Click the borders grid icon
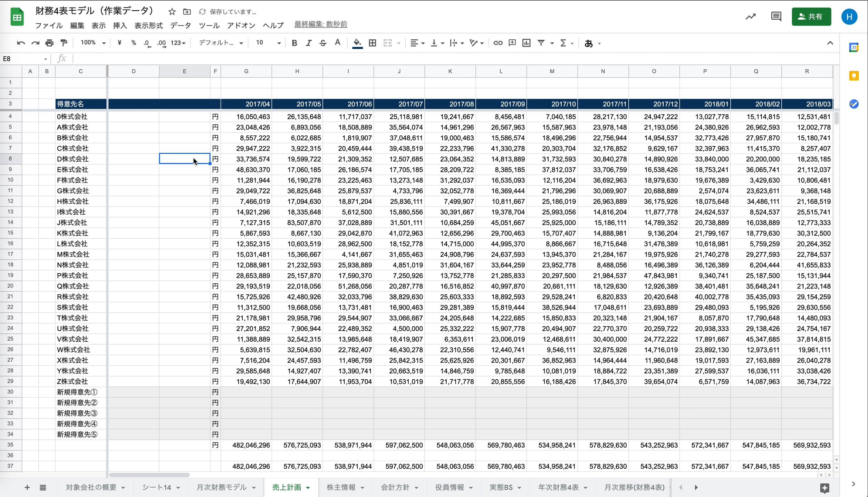868x497 pixels. coord(372,43)
